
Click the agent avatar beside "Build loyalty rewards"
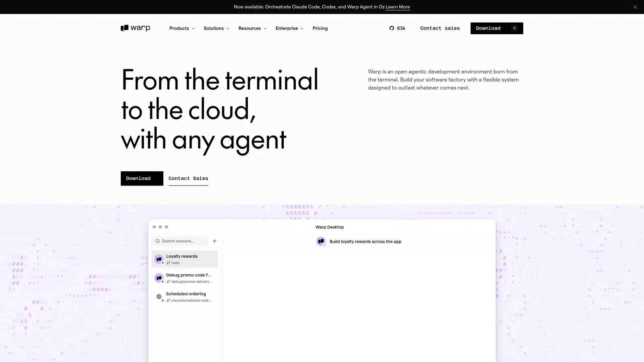point(321,241)
